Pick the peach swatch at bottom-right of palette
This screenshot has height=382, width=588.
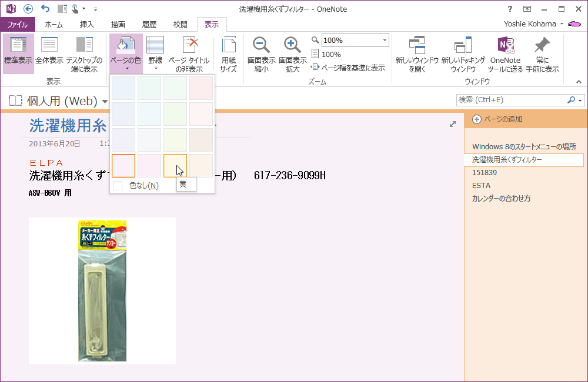(x=201, y=166)
